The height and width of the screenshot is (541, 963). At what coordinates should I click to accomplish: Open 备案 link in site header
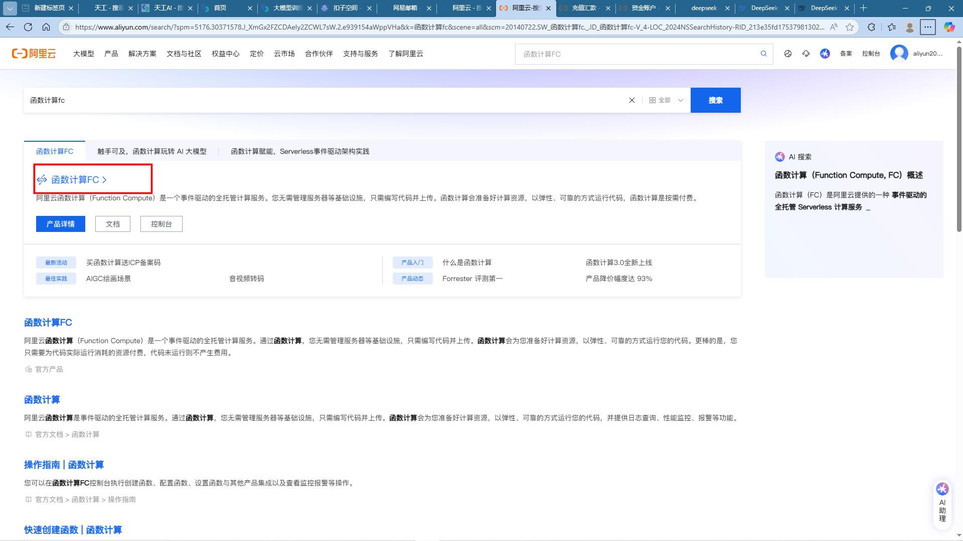click(846, 53)
